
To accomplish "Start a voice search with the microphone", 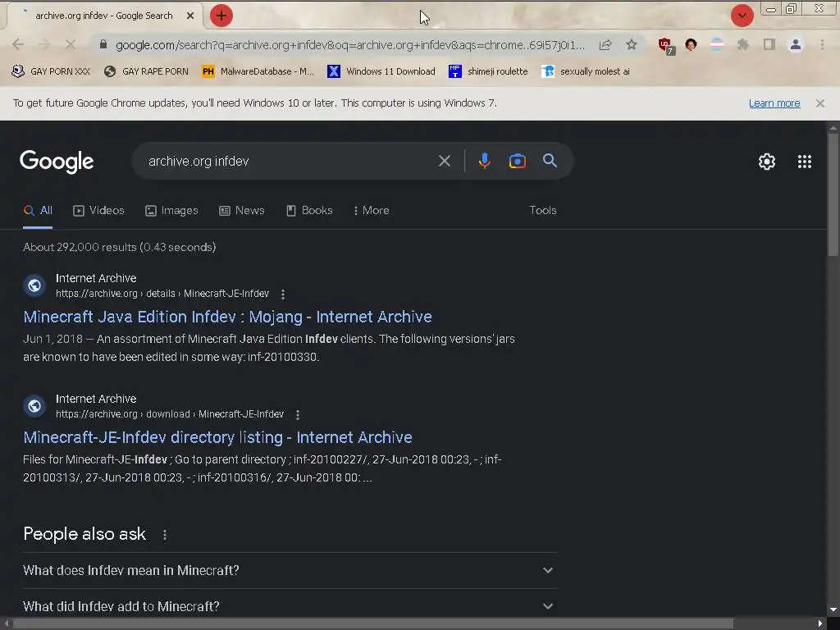I will [x=484, y=161].
